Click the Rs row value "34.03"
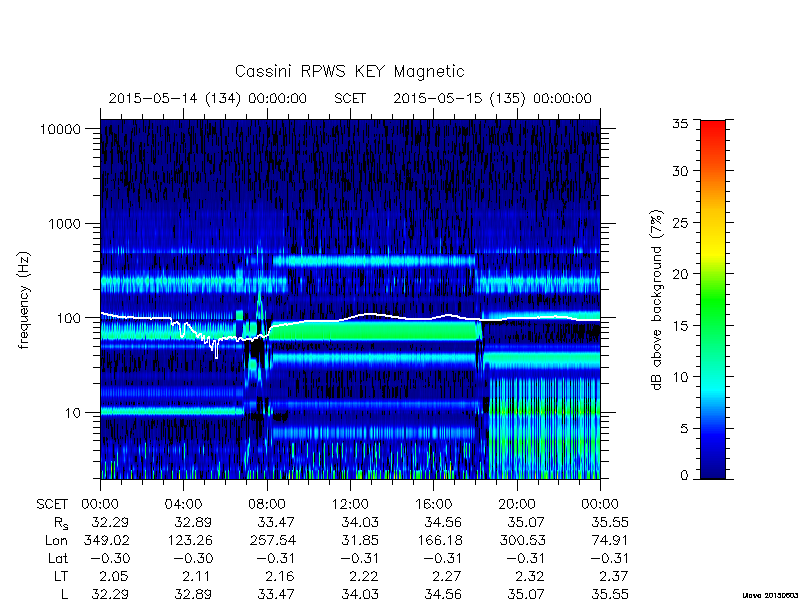The image size is (800, 600). (x=360, y=522)
